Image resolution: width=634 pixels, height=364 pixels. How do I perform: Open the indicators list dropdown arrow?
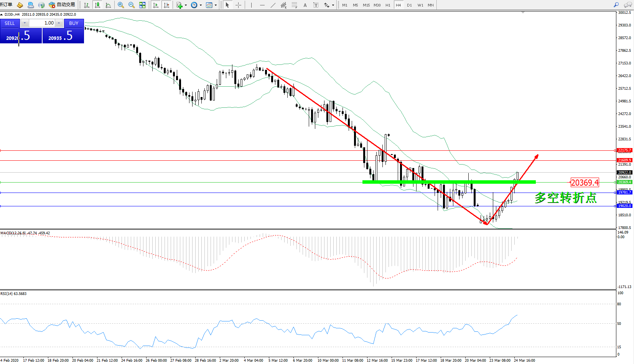tap(186, 5)
